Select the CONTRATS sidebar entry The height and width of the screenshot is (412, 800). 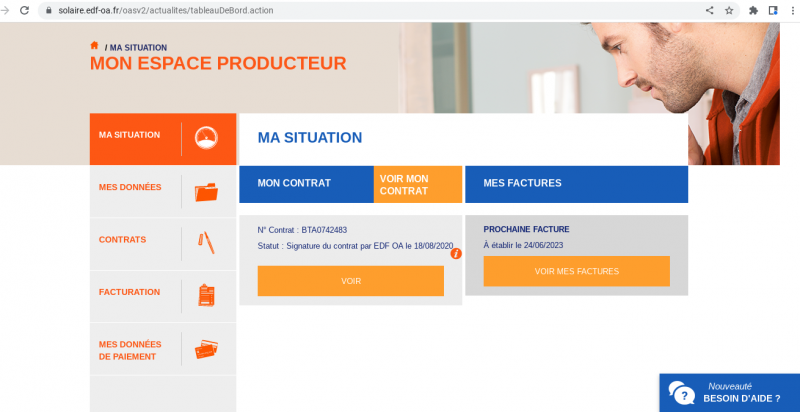click(122, 240)
